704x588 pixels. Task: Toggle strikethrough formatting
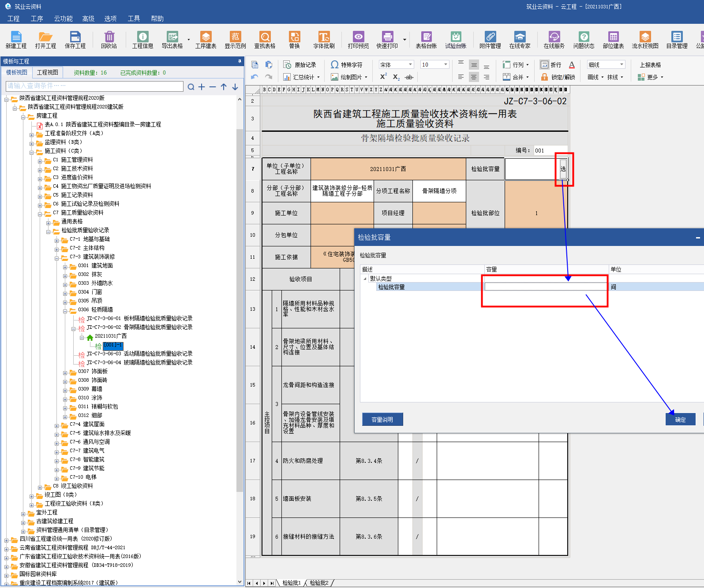[x=409, y=77]
